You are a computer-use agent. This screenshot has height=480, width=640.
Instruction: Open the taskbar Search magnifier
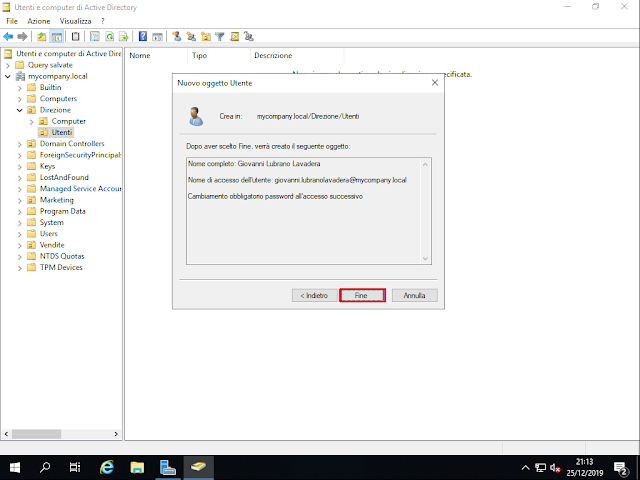(x=45, y=467)
